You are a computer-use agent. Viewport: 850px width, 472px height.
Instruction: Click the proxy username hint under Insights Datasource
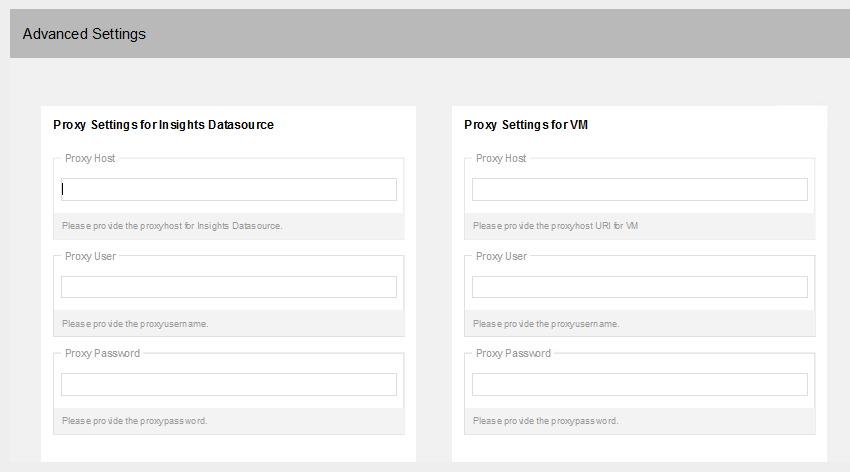pyautogui.click(x=134, y=324)
